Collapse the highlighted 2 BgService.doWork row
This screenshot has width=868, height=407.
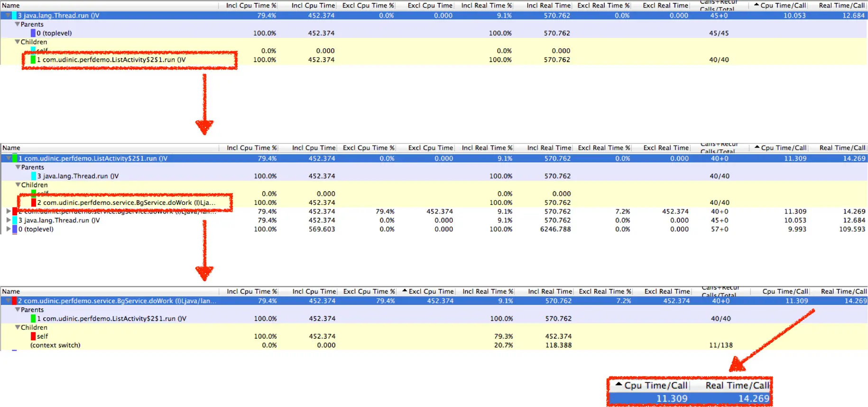point(8,301)
